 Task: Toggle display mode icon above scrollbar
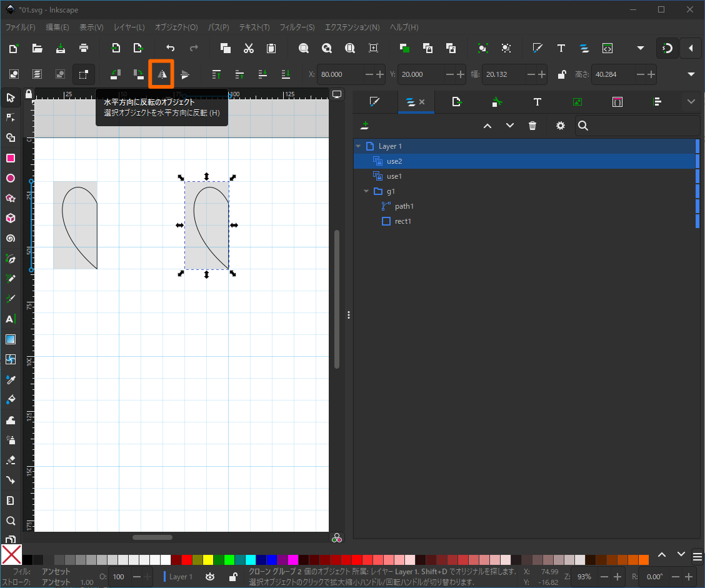[337, 94]
